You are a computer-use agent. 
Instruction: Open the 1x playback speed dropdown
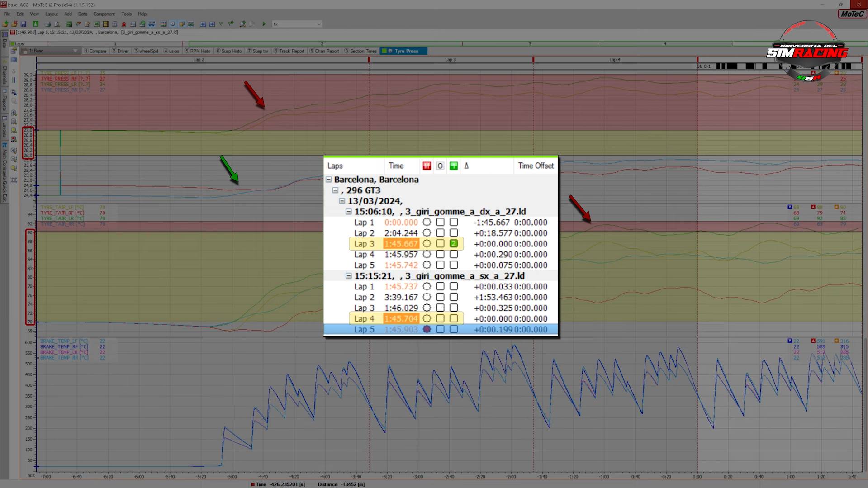318,24
